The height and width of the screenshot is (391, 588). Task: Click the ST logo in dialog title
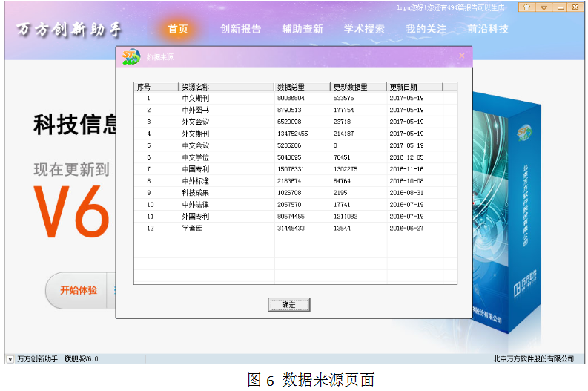(x=131, y=56)
